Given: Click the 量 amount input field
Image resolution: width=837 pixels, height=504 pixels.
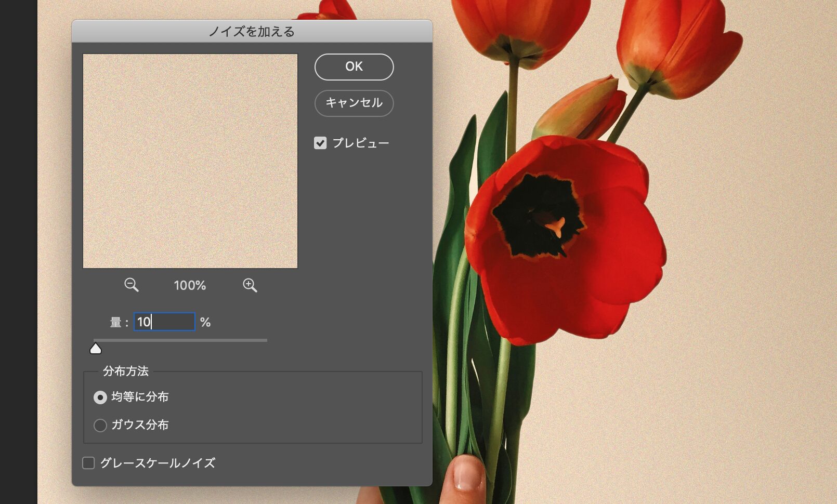Looking at the screenshot, I should (164, 322).
